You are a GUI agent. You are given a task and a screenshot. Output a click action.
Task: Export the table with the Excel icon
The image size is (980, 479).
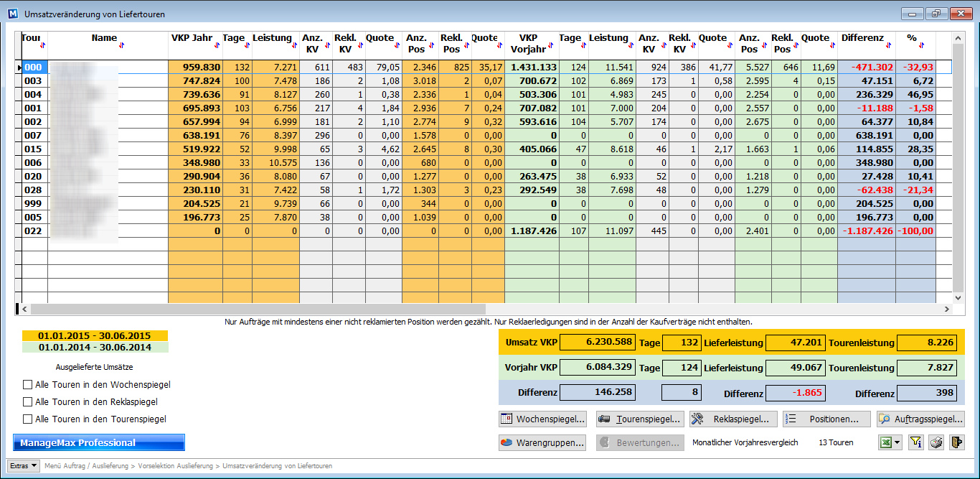coord(886,443)
